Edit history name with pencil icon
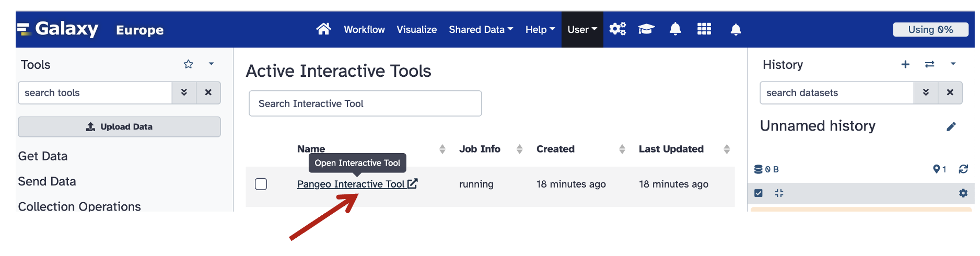 [x=951, y=126]
